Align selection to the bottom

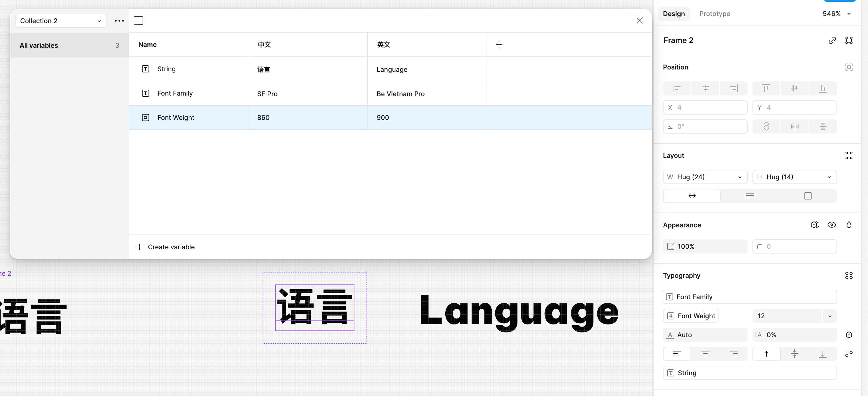click(x=823, y=88)
